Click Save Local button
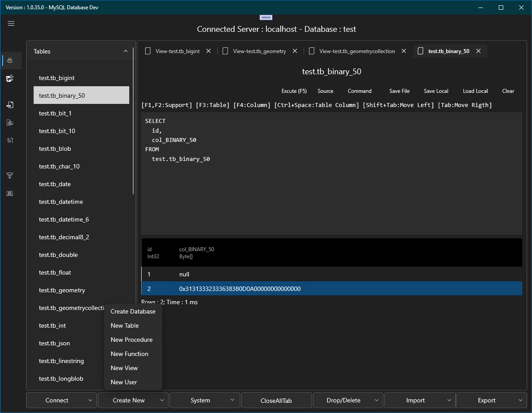Image resolution: width=532 pixels, height=413 pixels. pyautogui.click(x=436, y=91)
